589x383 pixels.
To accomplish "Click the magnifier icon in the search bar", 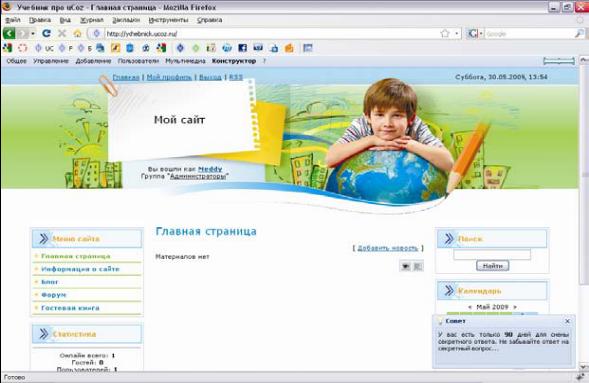I will (579, 34).
